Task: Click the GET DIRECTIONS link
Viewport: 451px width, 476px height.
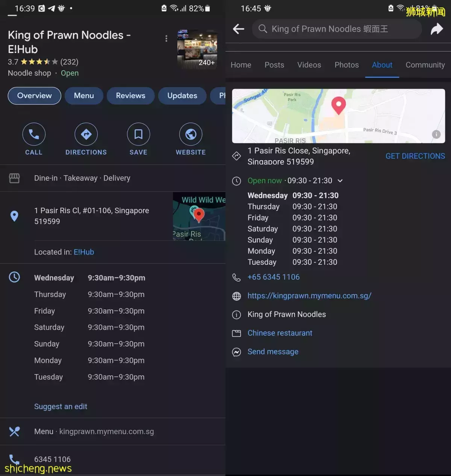Action: (415, 156)
